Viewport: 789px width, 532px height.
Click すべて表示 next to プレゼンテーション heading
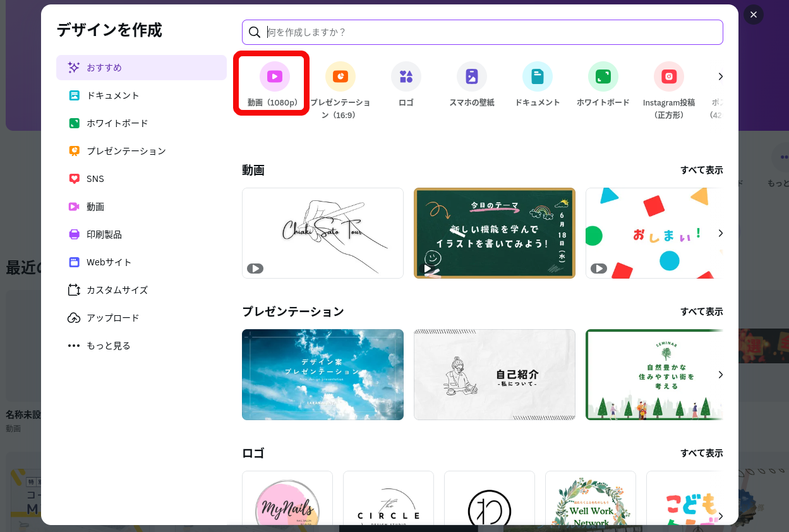tap(701, 311)
